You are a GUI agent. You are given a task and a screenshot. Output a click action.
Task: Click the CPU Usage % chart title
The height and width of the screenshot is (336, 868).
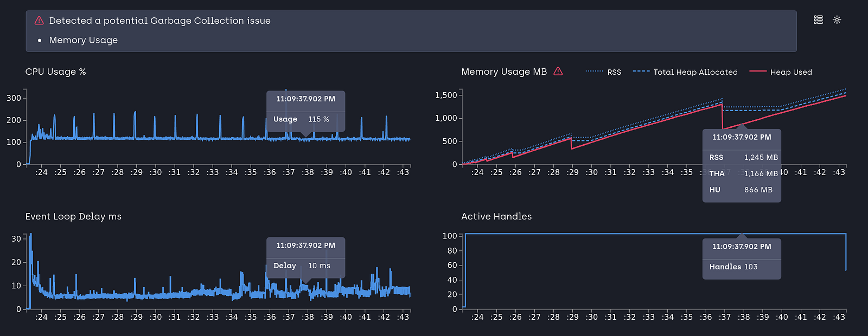click(56, 72)
